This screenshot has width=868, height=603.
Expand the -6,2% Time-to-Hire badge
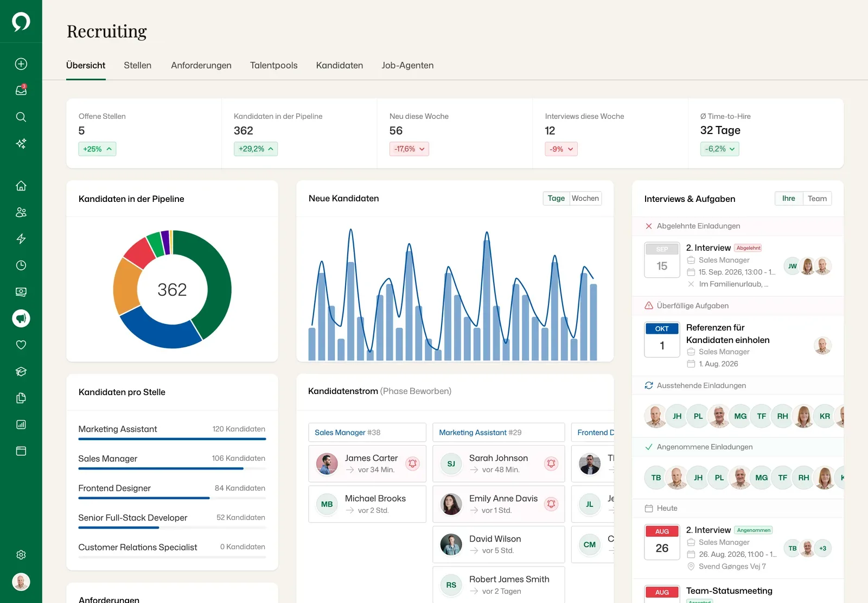(x=720, y=149)
